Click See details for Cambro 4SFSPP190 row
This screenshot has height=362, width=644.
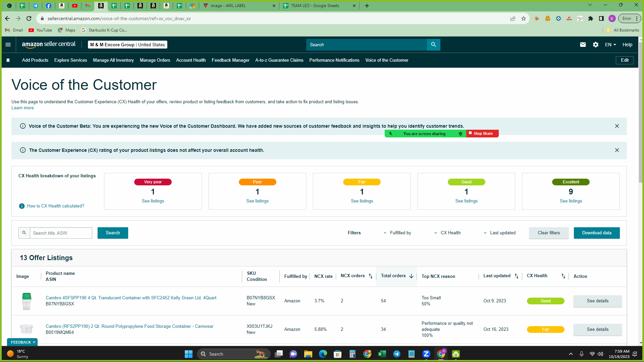[598, 301]
